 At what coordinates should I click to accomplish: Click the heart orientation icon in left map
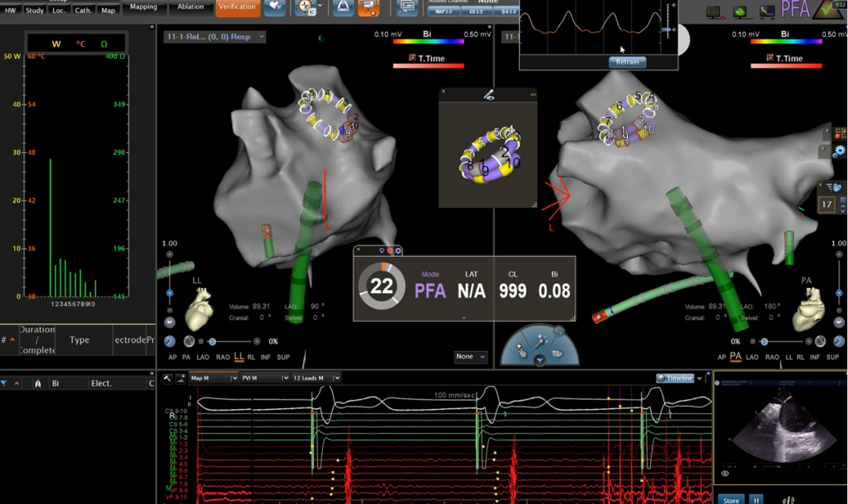pos(199,309)
